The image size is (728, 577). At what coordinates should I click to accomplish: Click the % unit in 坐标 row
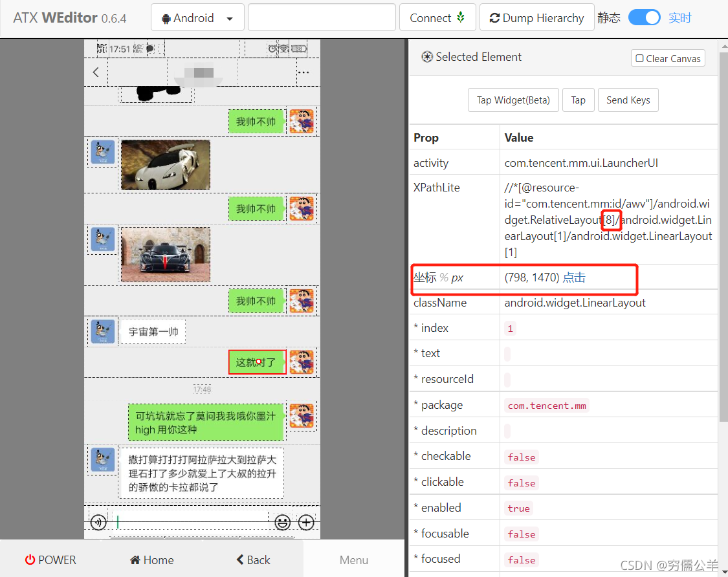444,278
